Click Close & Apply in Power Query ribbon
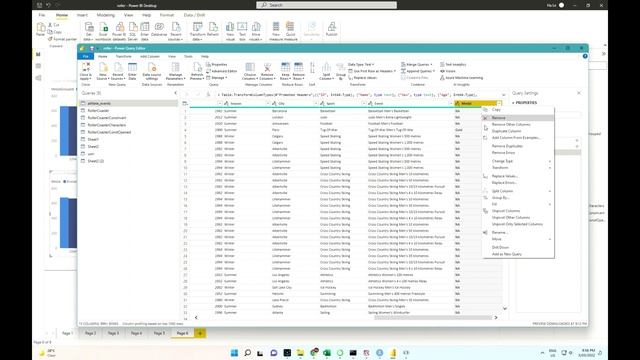 (86, 71)
